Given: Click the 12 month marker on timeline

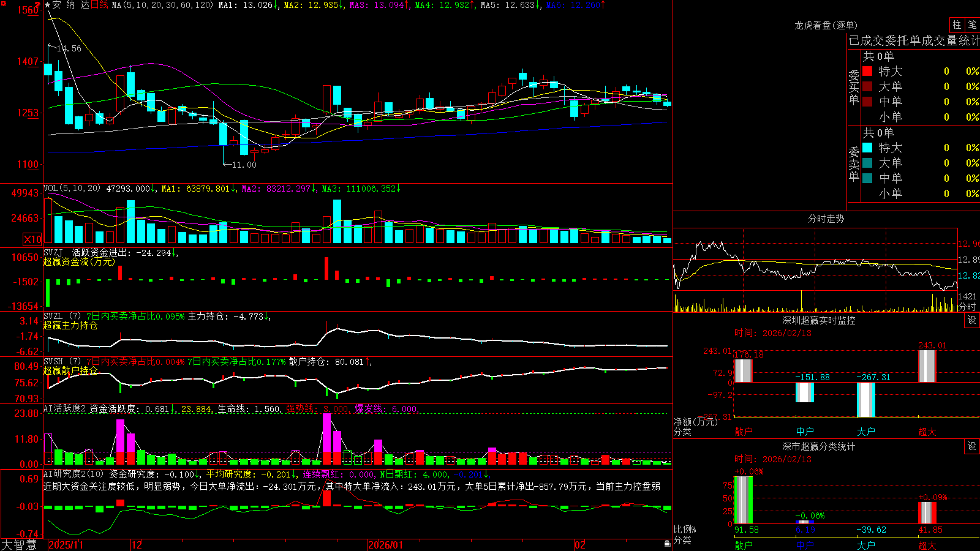Looking at the screenshot, I should pos(137,545).
